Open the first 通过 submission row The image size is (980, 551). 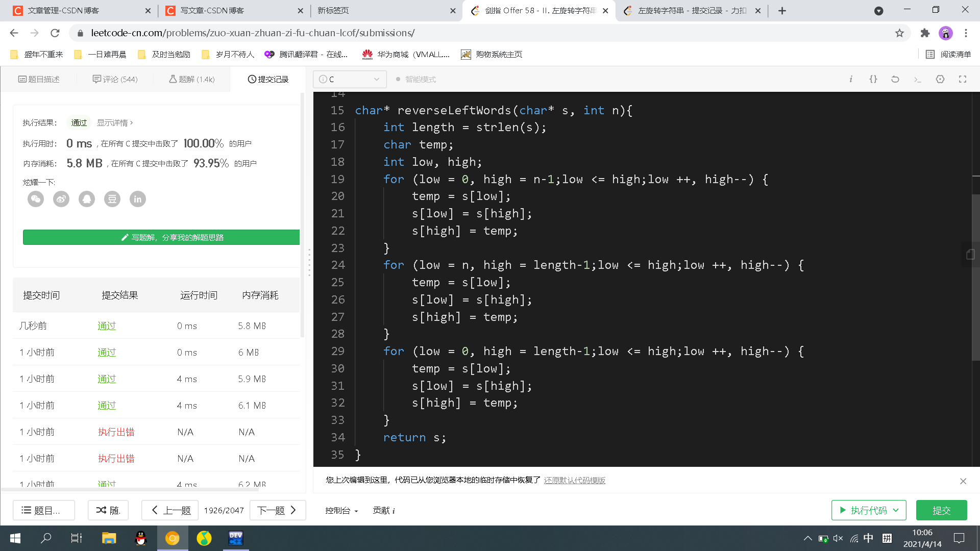point(107,326)
